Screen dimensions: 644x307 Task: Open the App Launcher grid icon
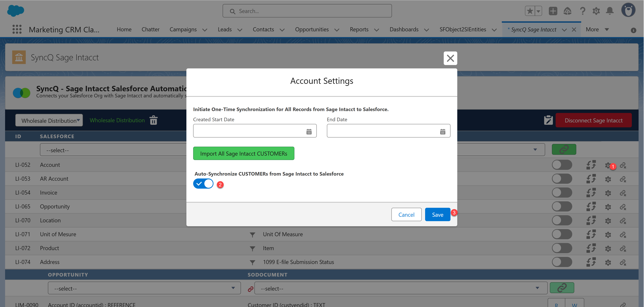click(x=17, y=29)
